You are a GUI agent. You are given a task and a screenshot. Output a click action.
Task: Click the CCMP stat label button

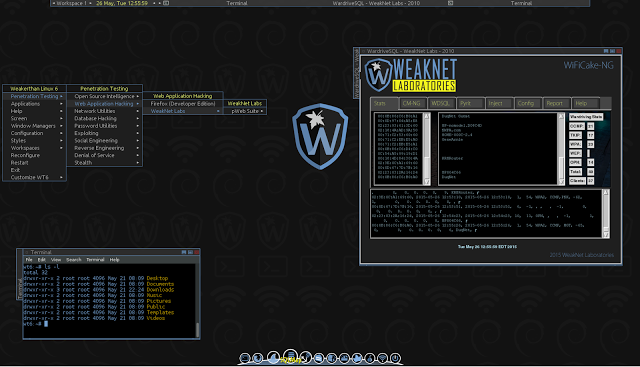pos(577,126)
